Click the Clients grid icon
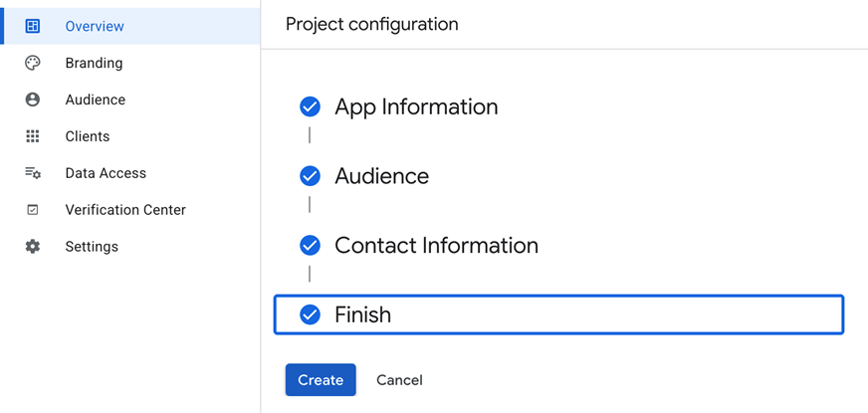This screenshot has width=868, height=413. pyautogui.click(x=33, y=136)
